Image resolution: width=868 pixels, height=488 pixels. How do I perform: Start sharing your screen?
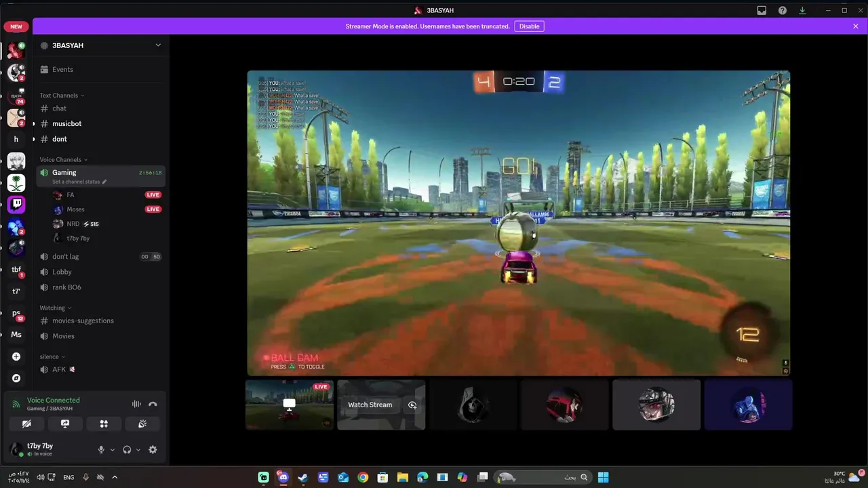coord(65,424)
